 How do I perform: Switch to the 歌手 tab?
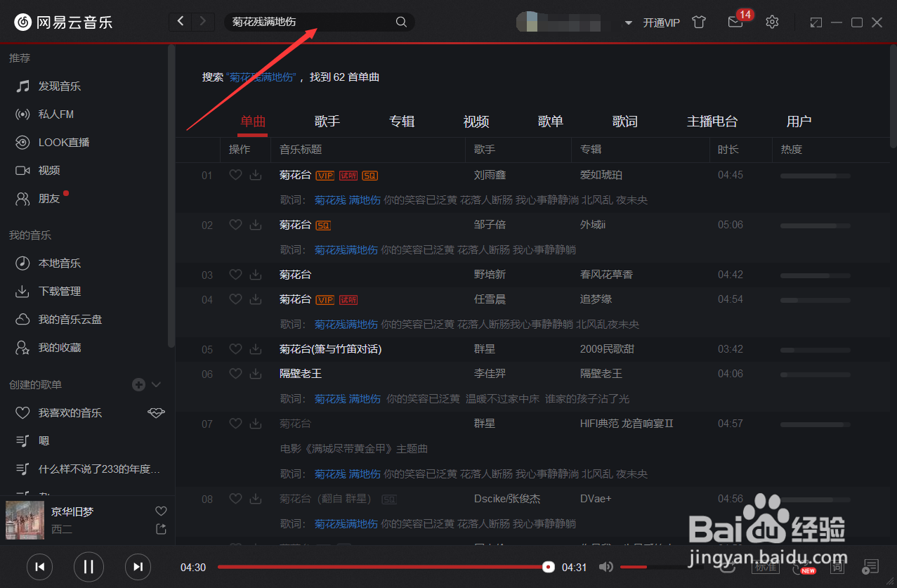pyautogui.click(x=327, y=122)
